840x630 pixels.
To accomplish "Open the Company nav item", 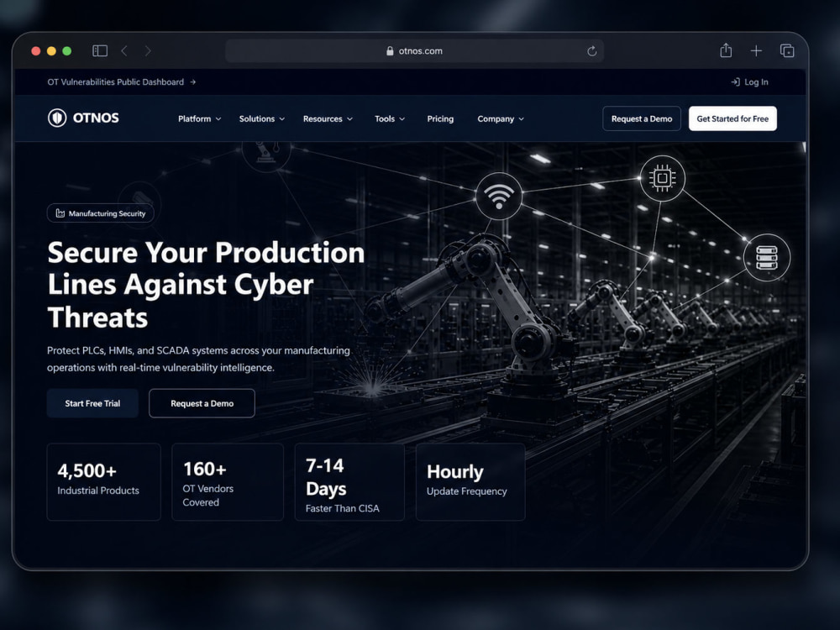I will (x=501, y=119).
